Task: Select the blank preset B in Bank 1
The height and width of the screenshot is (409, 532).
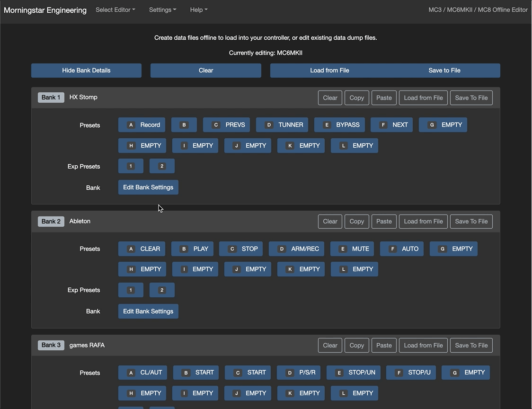Action: [184, 125]
